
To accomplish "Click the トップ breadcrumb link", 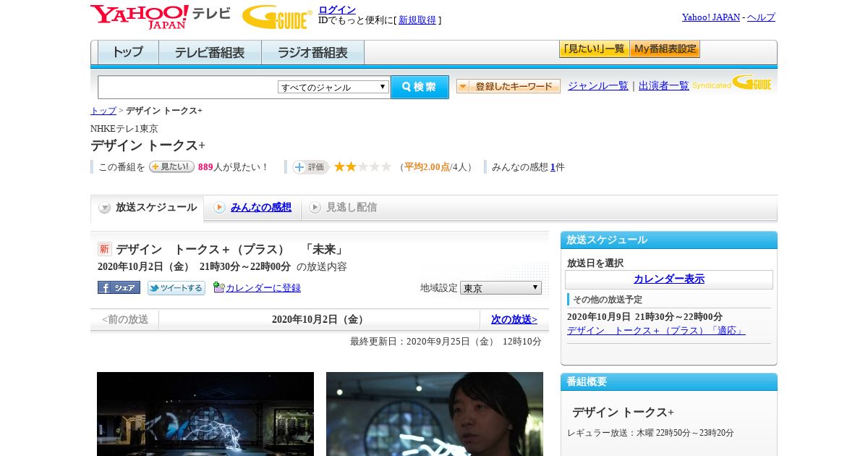I will tap(103, 111).
